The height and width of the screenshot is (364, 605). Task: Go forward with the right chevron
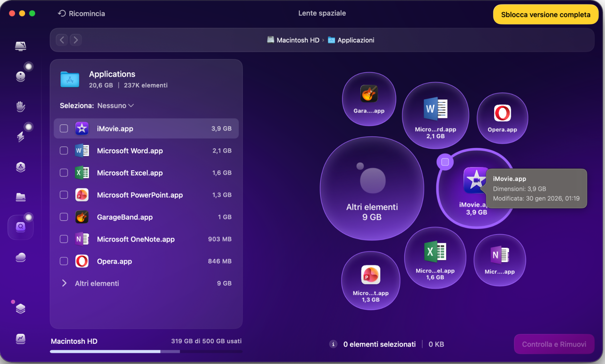(76, 40)
